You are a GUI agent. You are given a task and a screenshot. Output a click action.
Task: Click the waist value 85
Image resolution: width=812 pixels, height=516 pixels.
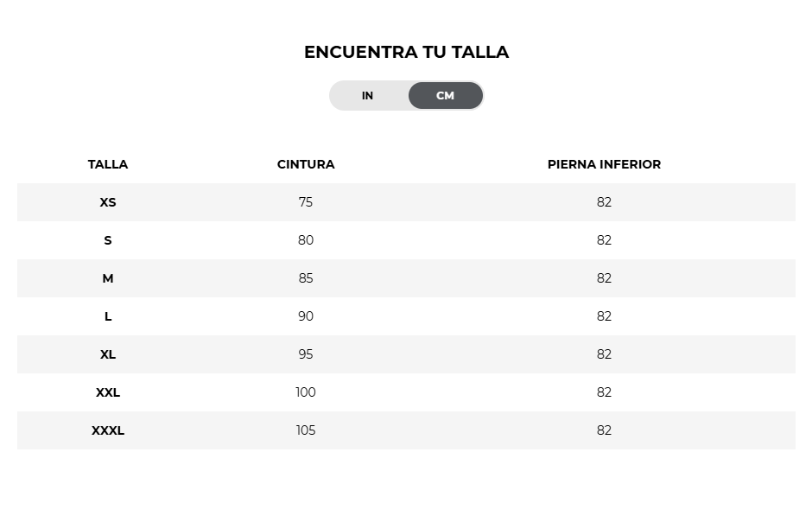(306, 278)
